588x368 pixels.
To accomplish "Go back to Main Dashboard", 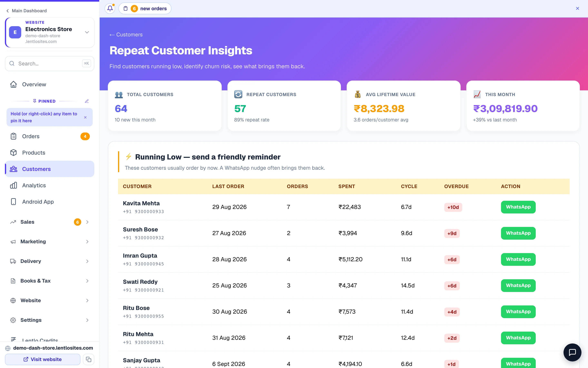I will tap(26, 11).
